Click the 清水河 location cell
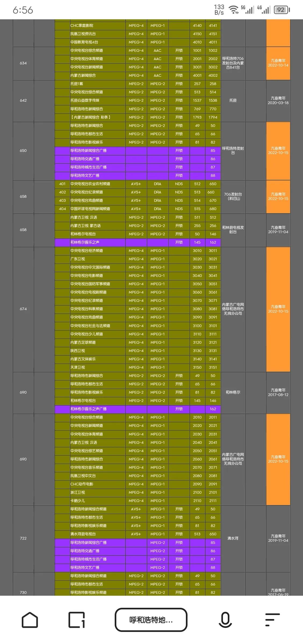 point(233,538)
